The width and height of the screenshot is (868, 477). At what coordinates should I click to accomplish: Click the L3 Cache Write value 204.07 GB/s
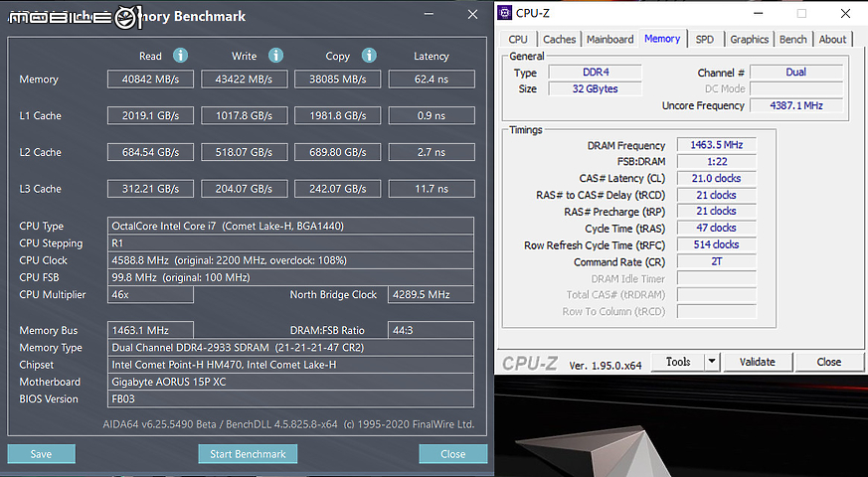pos(245,189)
